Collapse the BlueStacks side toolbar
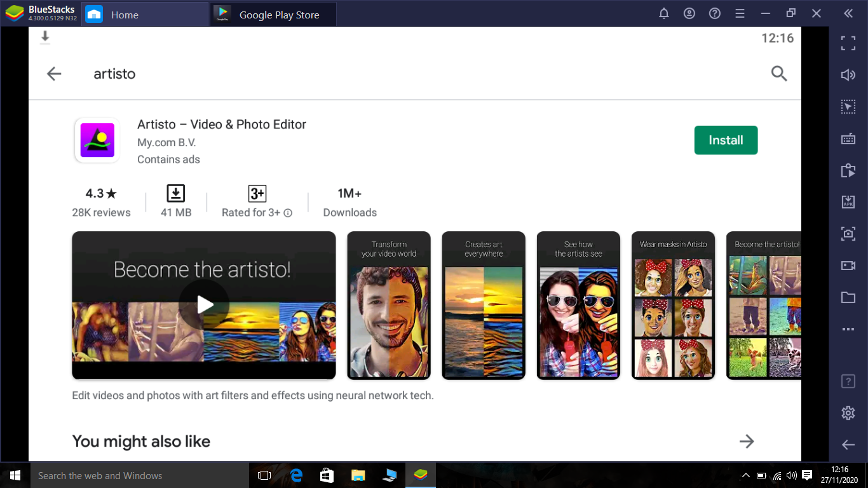Image resolution: width=868 pixels, height=488 pixels. (848, 13)
